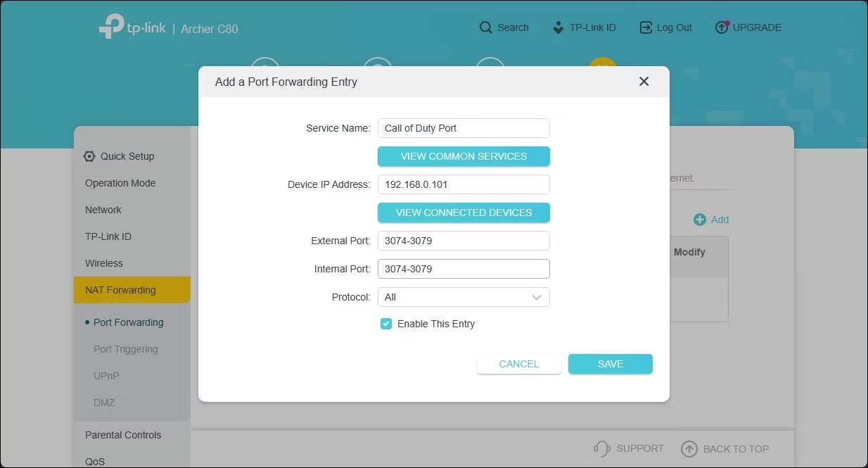Save the port forwarding entry
Screen dimensions: 868x468
610,364
